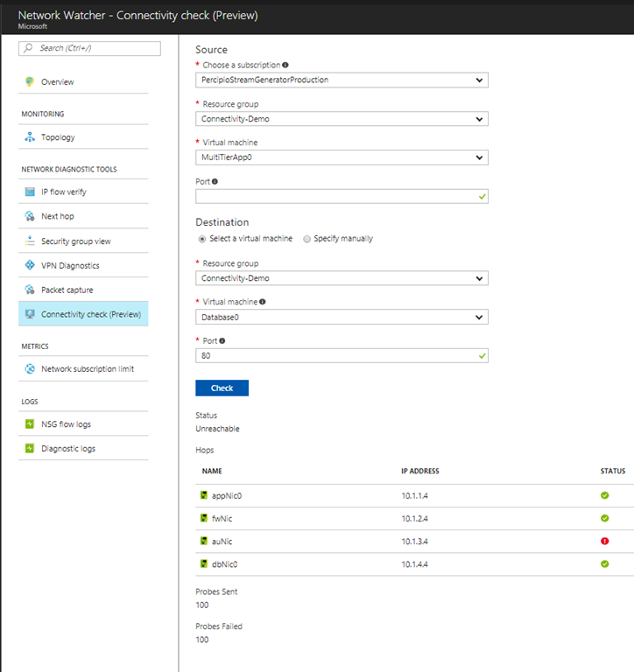The image size is (634, 672).
Task: Select the 'Select a virtual machine' radio button
Action: [x=202, y=239]
